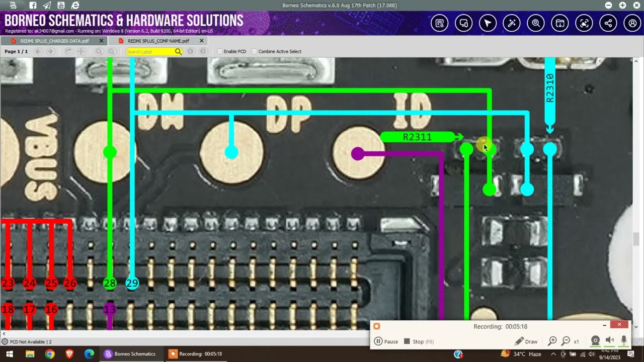
Task: Close the REDMI 5PLUS_COMP NAME.pdf tab
Action: click(x=202, y=41)
